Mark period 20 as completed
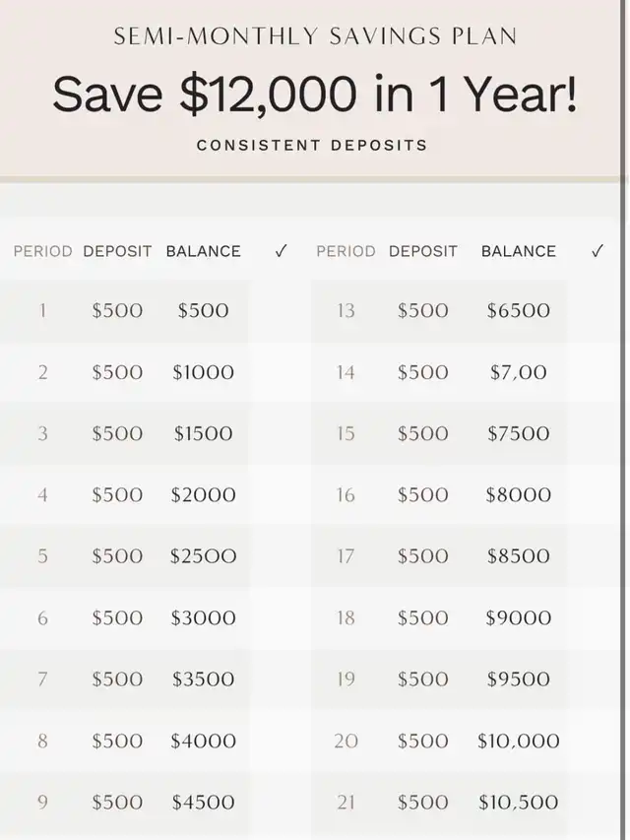This screenshot has width=630, height=840. point(595,741)
